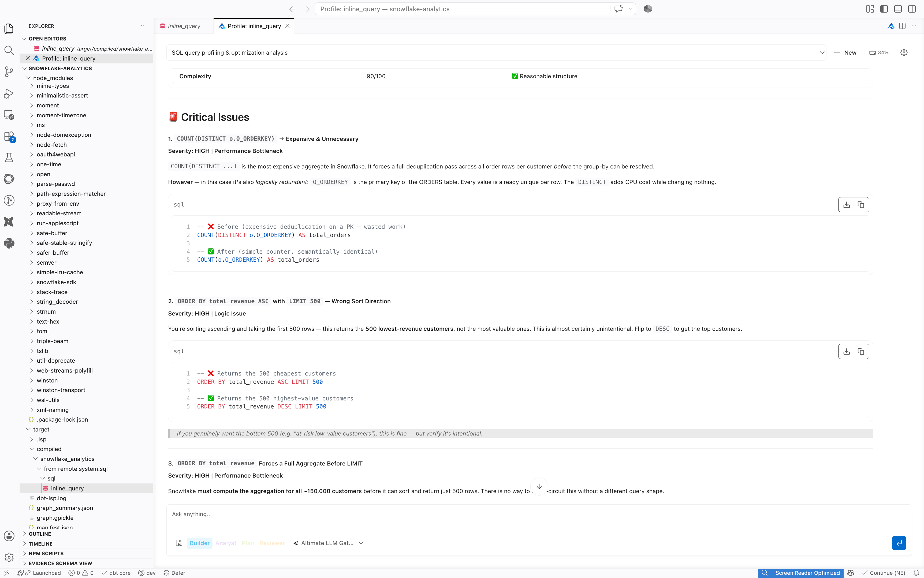
Task: Switch to the Plan agent mode
Action: tap(248, 543)
